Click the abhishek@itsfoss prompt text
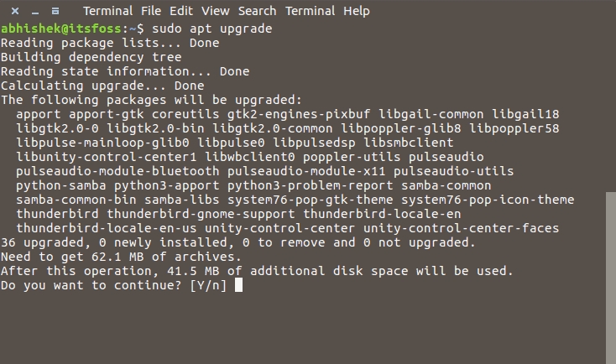This screenshot has width=616, height=364. point(53,29)
